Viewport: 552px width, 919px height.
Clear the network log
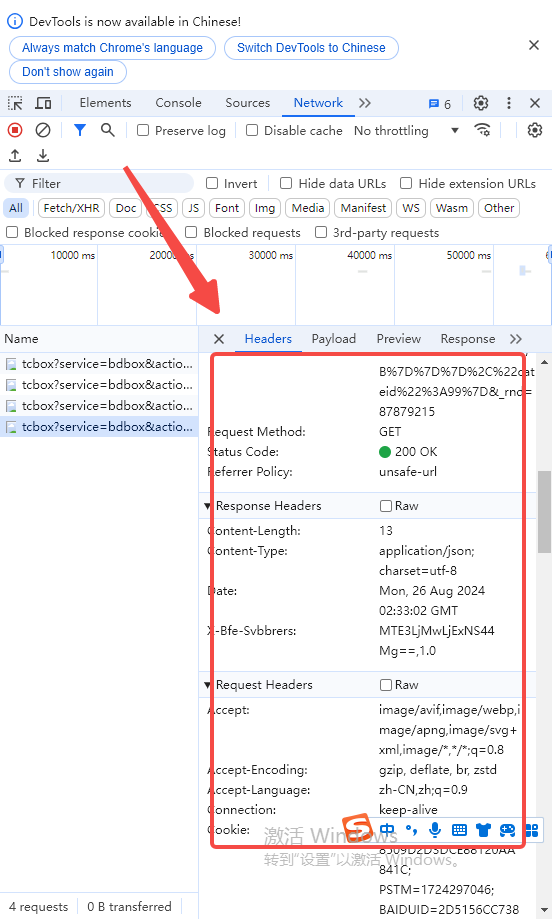pyautogui.click(x=43, y=130)
